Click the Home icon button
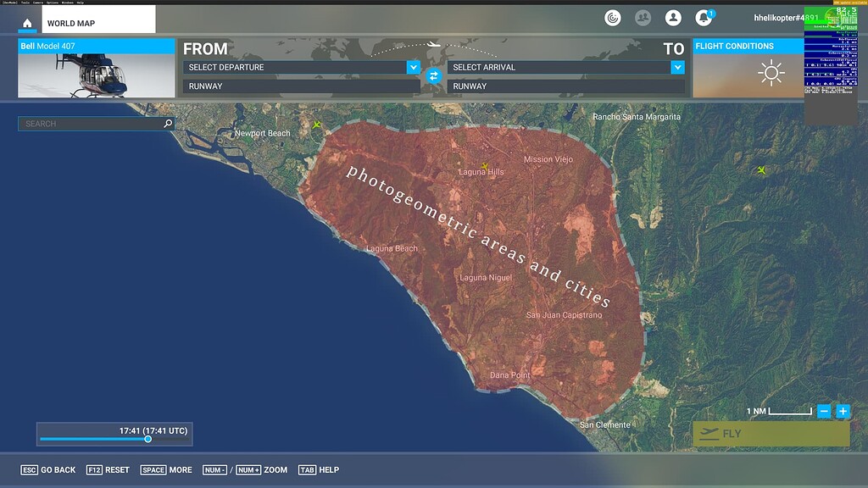868x488 pixels. 28,23
